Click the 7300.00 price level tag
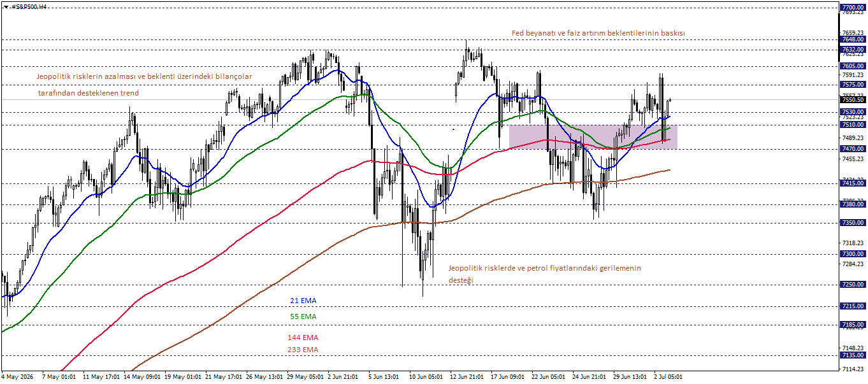Viewport: 868px width, 384px height. (852, 253)
